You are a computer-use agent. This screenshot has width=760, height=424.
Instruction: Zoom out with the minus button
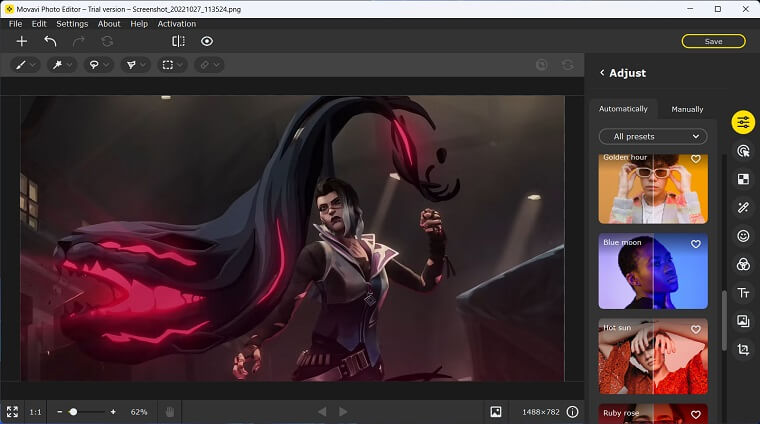coord(60,412)
